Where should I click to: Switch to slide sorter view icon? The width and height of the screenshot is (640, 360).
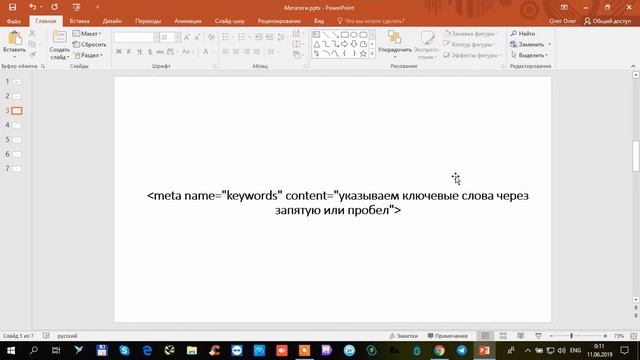pos(503,336)
